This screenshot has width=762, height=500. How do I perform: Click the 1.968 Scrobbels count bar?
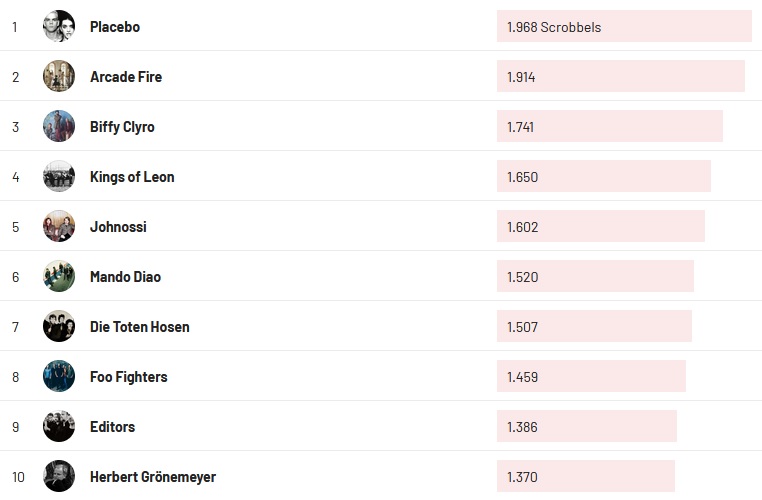coord(624,27)
